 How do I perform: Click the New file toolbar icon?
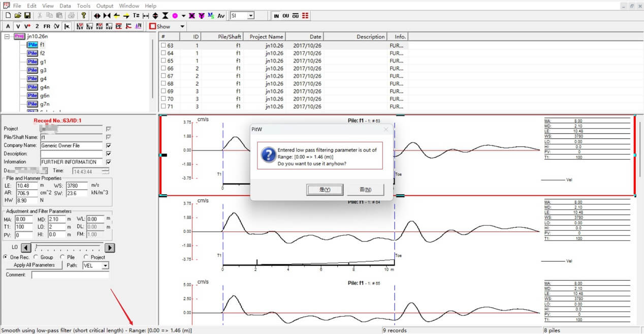pyautogui.click(x=8, y=16)
